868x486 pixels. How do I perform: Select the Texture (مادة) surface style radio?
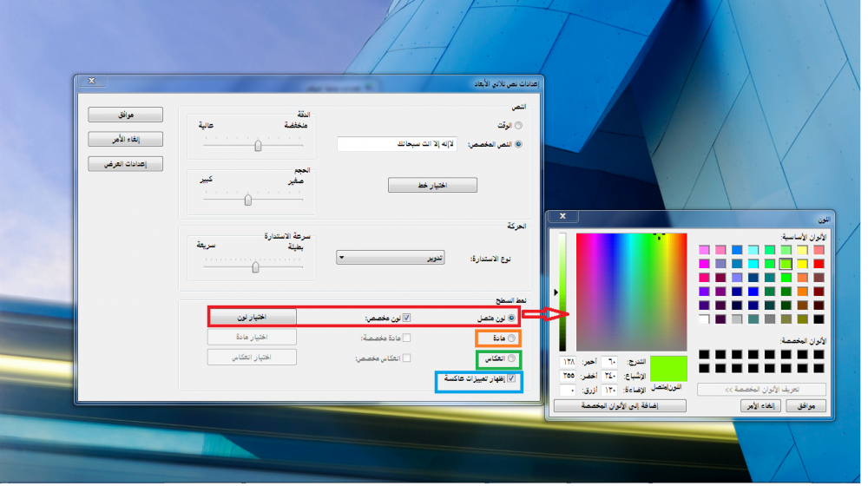tap(512, 338)
